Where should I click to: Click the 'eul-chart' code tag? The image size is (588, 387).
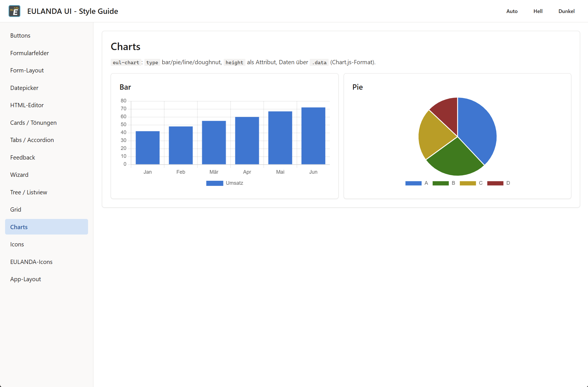pyautogui.click(x=126, y=63)
